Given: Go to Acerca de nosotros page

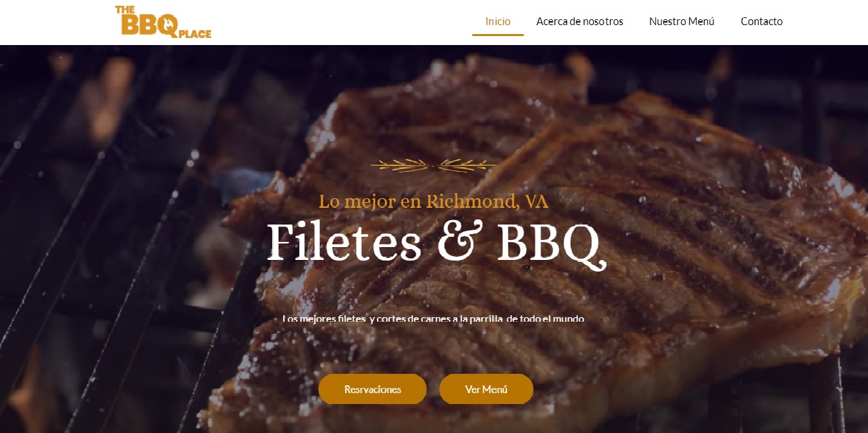Looking at the screenshot, I should click(580, 21).
